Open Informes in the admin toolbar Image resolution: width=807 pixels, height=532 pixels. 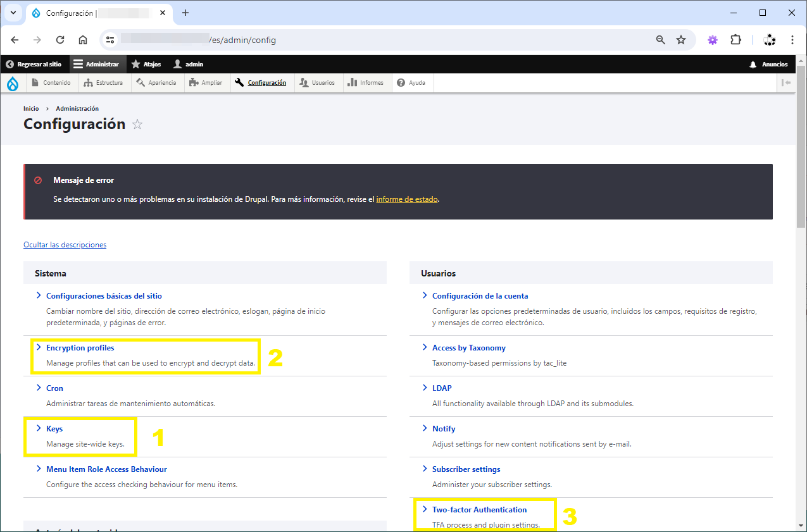(366, 83)
